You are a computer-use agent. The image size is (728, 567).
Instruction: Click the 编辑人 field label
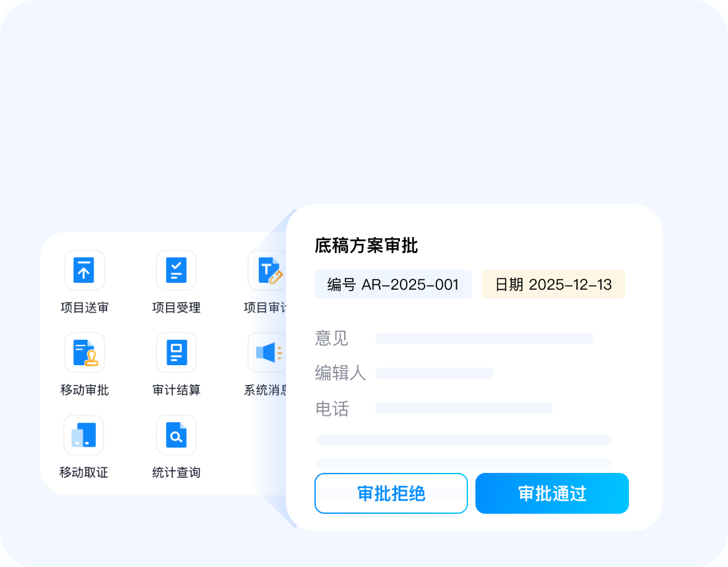340,373
